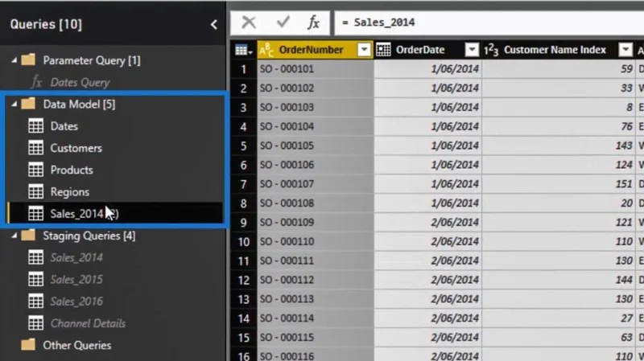Click Customer Name Index value 59
This screenshot has width=644, height=361.
[559, 69]
